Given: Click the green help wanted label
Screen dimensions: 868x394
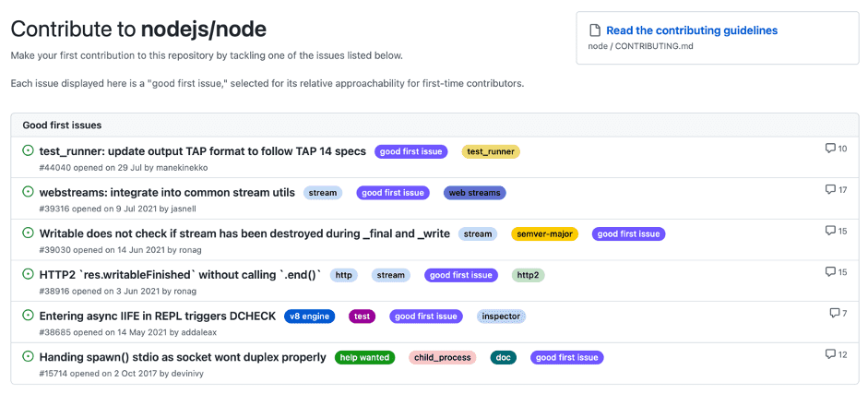Looking at the screenshot, I should click(366, 357).
